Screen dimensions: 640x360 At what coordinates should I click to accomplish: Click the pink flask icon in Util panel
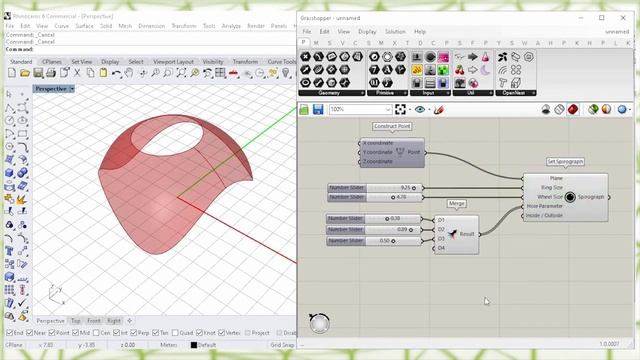coord(485,57)
